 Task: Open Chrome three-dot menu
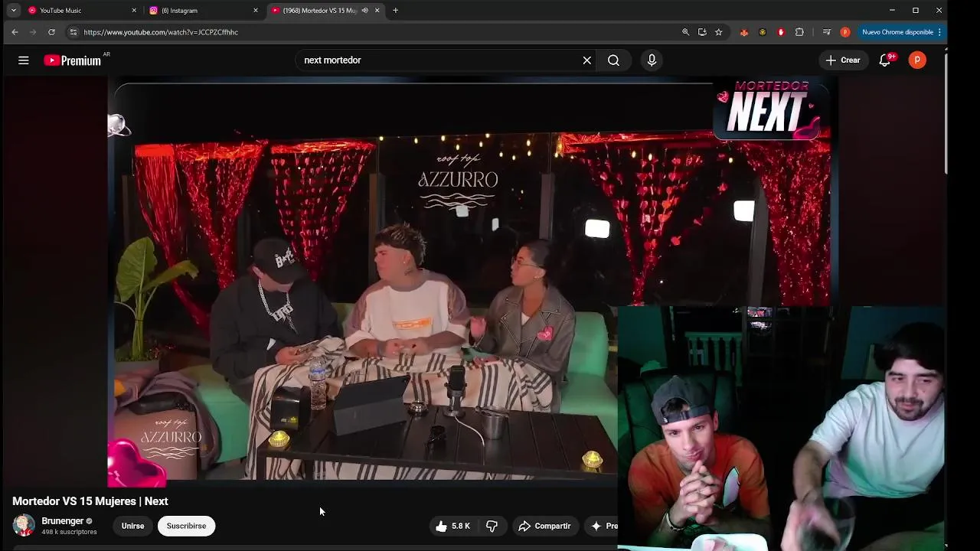[x=939, y=32]
